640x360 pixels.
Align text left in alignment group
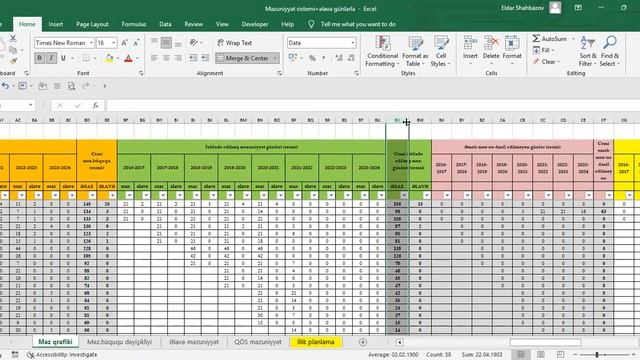[x=154, y=58]
